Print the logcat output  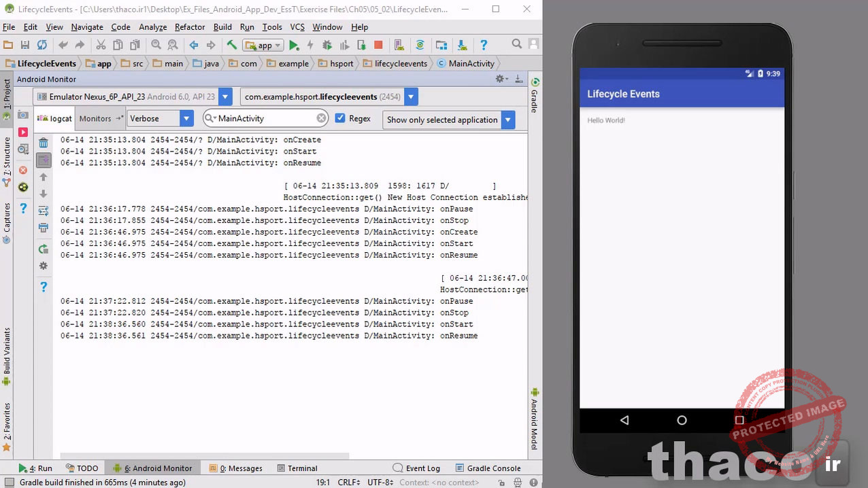(x=43, y=228)
